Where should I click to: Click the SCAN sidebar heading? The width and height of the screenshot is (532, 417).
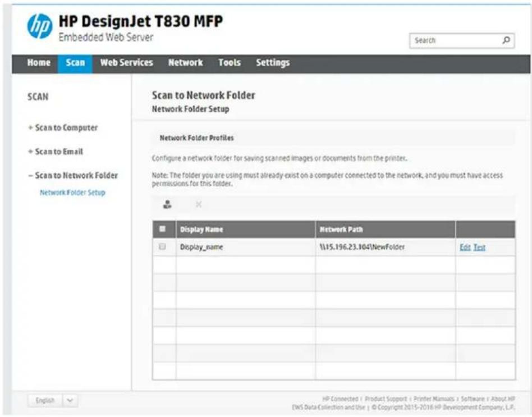point(38,97)
